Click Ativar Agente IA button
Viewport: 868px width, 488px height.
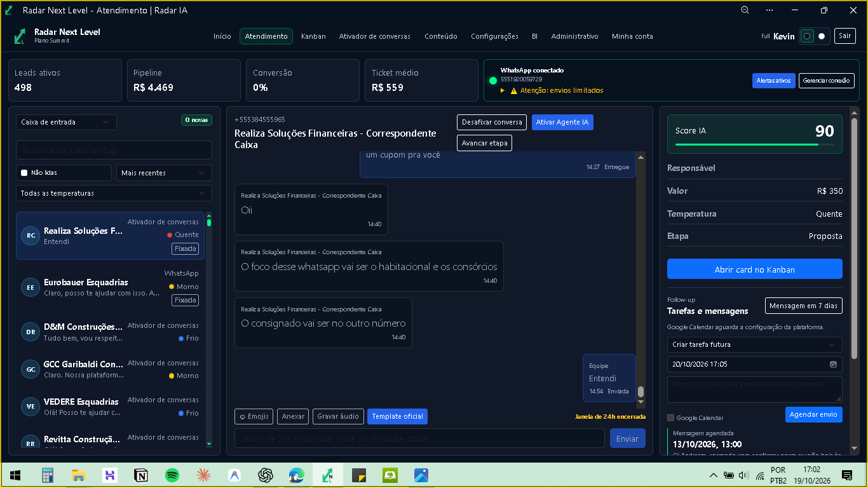point(562,122)
